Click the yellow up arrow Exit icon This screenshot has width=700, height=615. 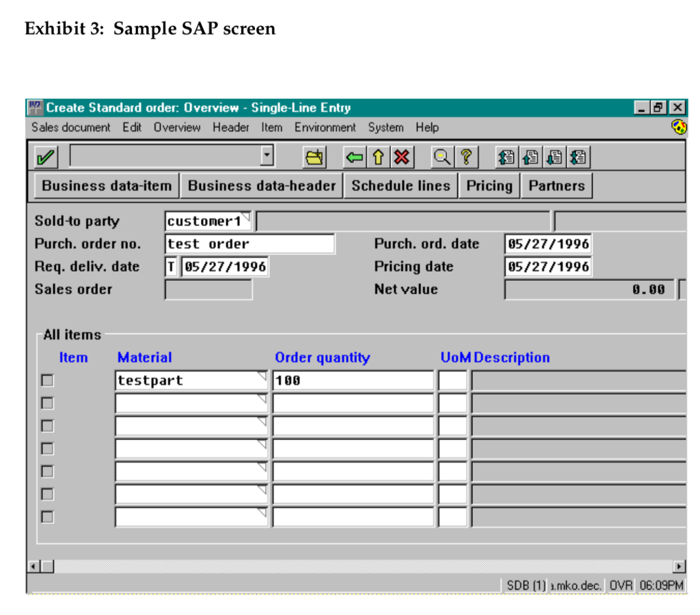tap(379, 157)
